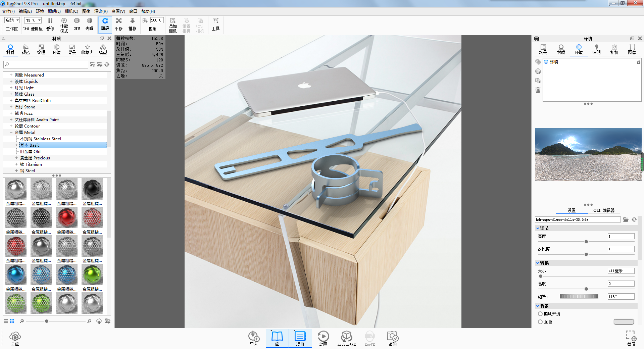
Task: Toggle the 项目 project panel
Action: 300,338
